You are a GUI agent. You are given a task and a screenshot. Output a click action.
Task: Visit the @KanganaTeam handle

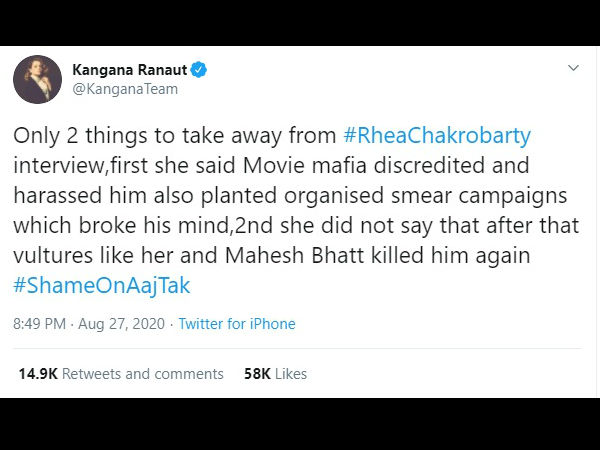pyautogui.click(x=125, y=89)
